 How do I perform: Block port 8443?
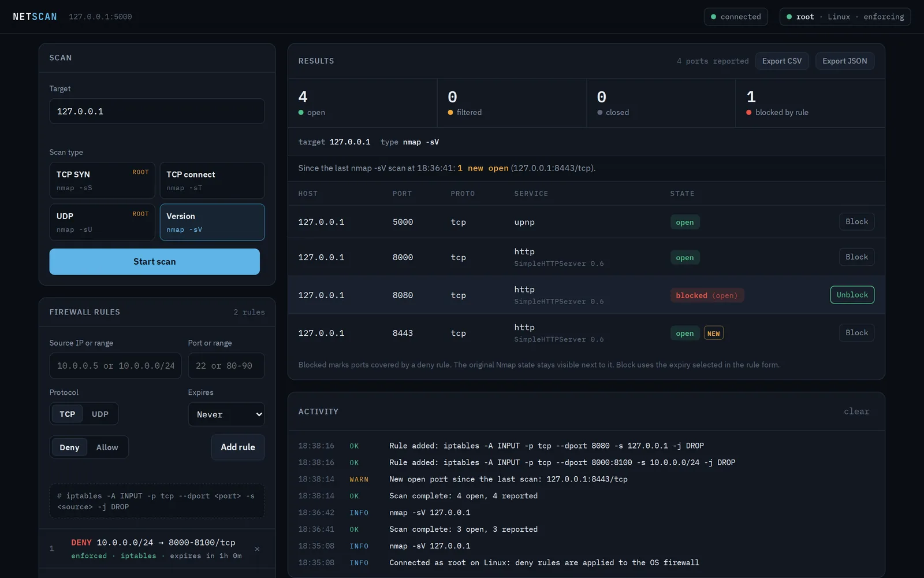(x=856, y=333)
